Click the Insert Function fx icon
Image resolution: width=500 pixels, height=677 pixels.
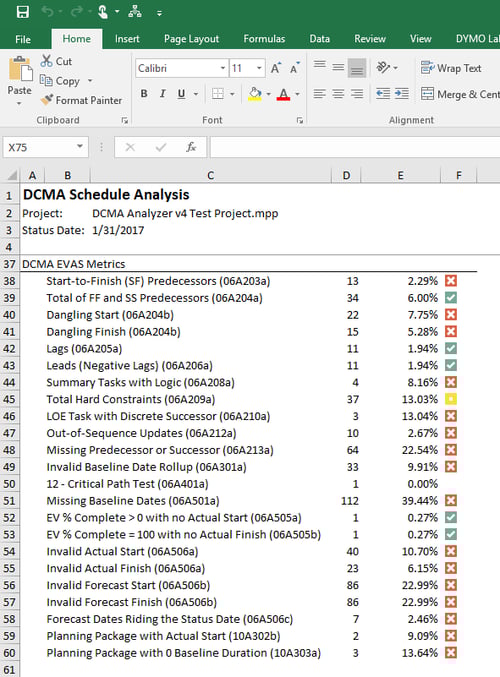click(191, 147)
